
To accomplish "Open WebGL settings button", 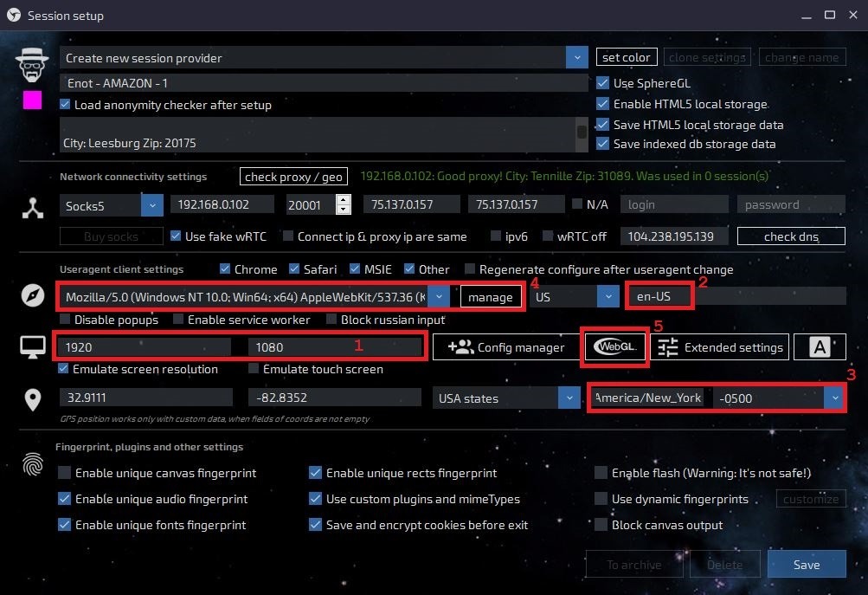I will (614, 346).
